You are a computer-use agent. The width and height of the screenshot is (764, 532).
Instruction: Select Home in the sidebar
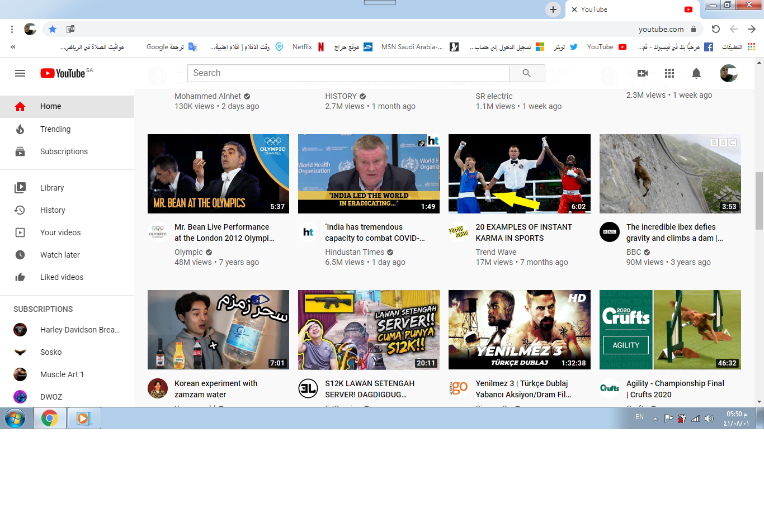(67, 106)
